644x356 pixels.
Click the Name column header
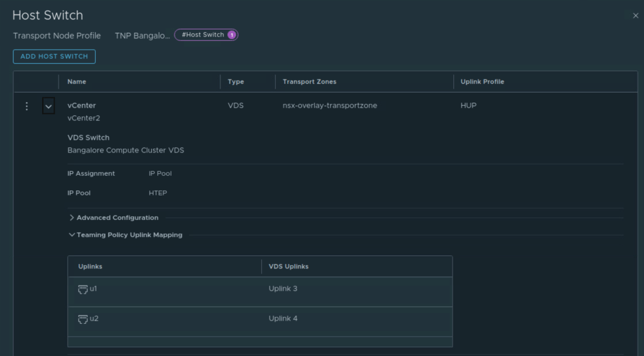77,82
